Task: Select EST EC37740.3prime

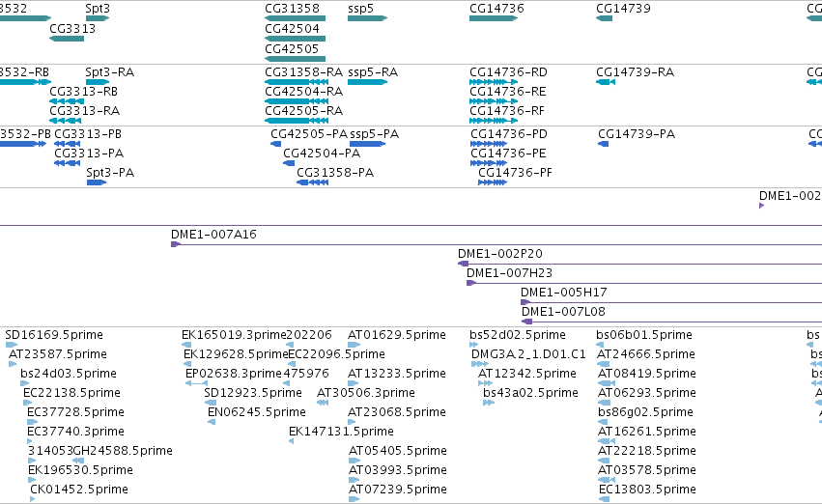Action: click(x=30, y=441)
